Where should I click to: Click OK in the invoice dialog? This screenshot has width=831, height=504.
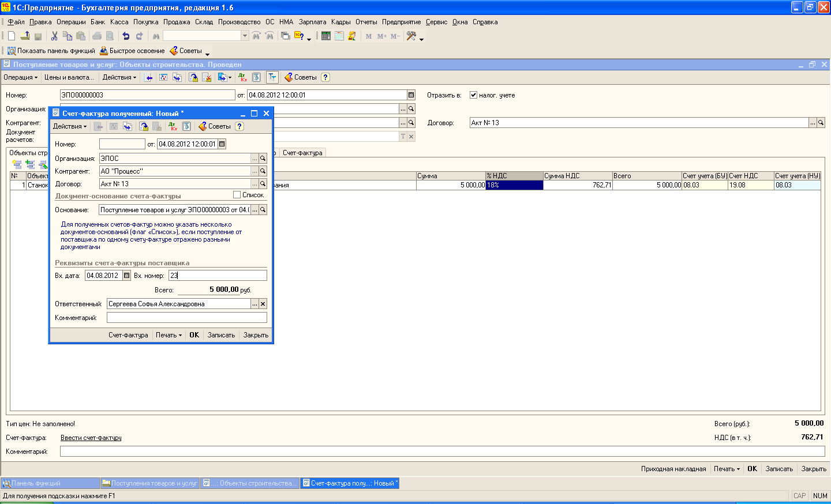click(194, 335)
